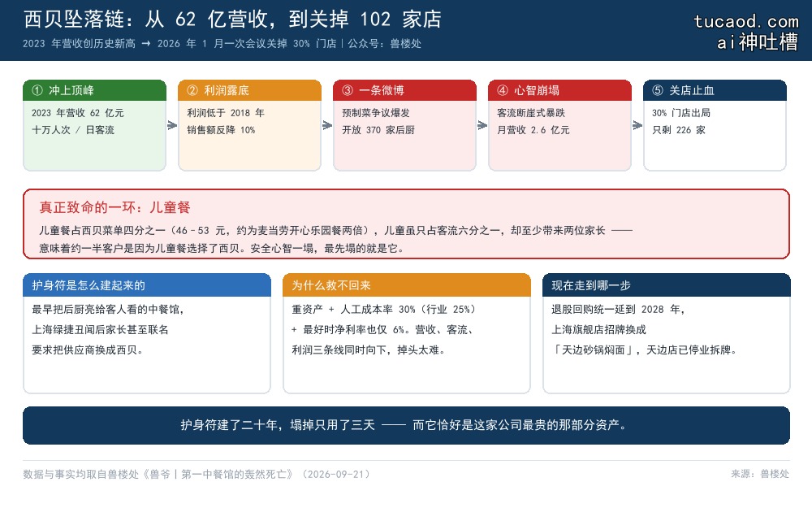Click the text '月营收 2.6 亿元'

tap(533, 130)
